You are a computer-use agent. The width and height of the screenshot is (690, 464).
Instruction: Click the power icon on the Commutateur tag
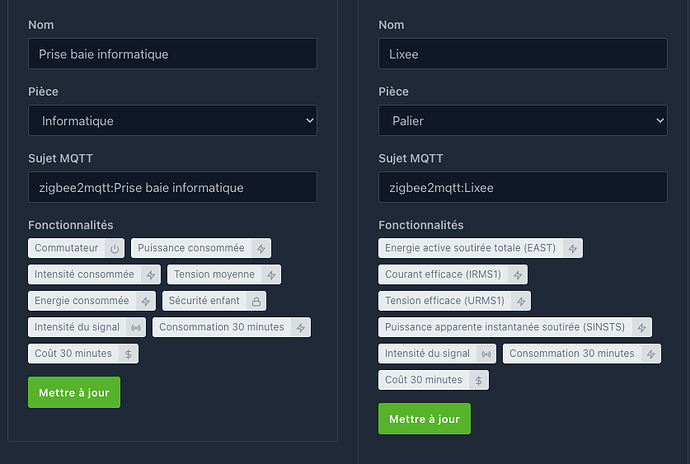pos(114,249)
